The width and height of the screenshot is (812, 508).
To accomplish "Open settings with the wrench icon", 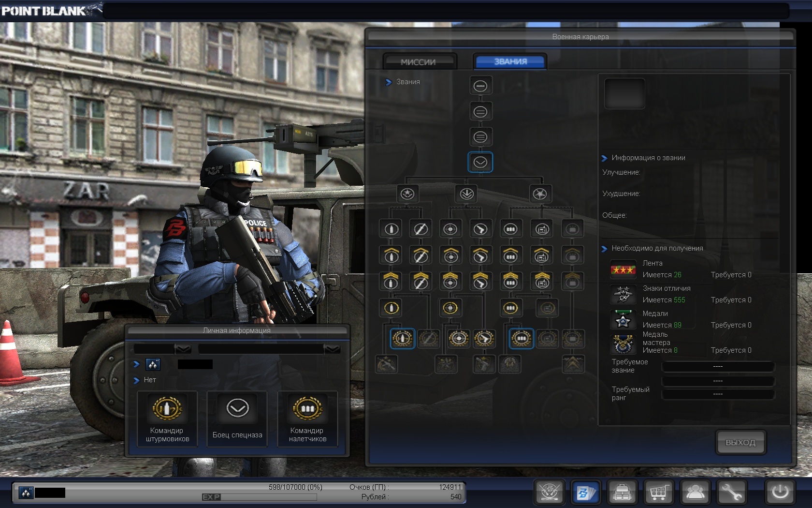I will tap(731, 493).
